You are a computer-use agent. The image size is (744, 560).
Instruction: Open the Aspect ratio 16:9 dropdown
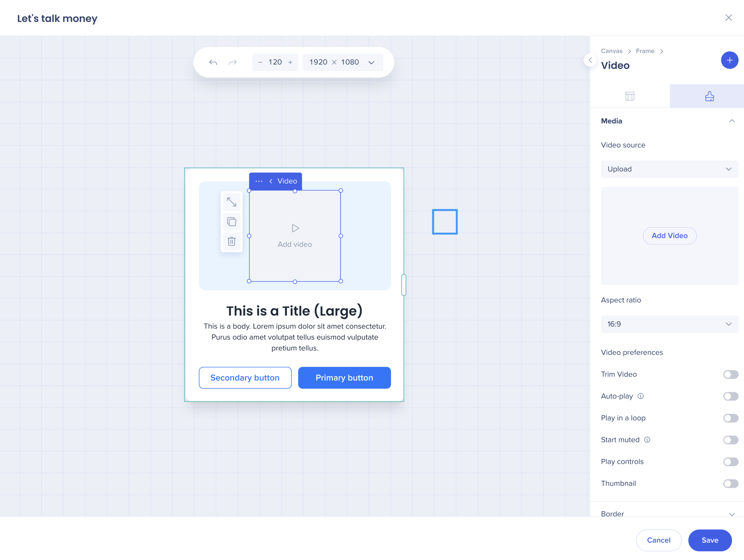tap(669, 324)
